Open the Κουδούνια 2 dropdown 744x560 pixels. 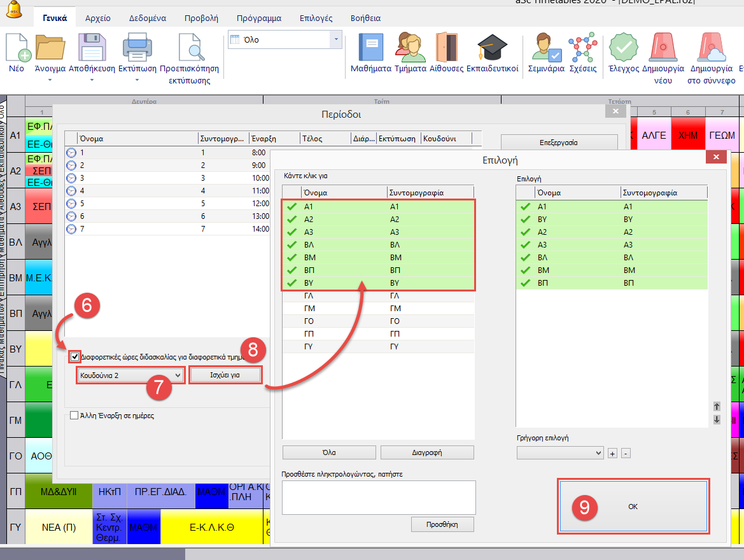[x=130, y=375]
